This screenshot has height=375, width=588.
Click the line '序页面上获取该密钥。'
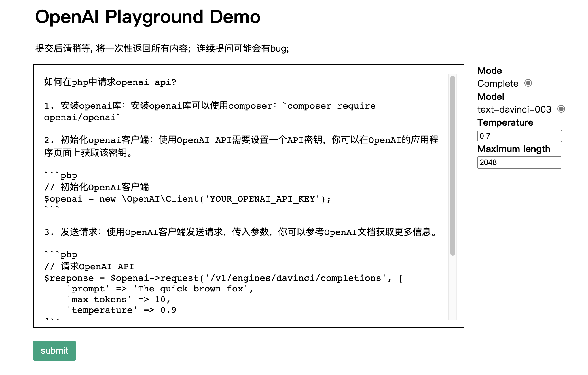point(88,153)
